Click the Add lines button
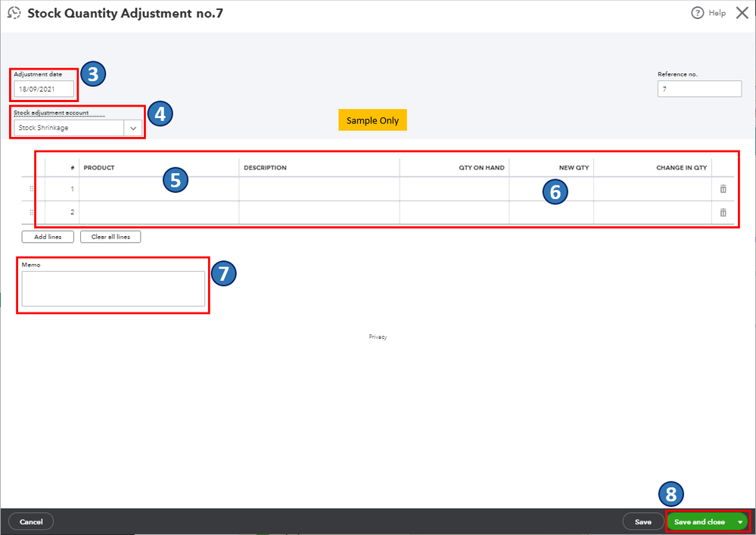The height and width of the screenshot is (535, 756). [x=48, y=237]
